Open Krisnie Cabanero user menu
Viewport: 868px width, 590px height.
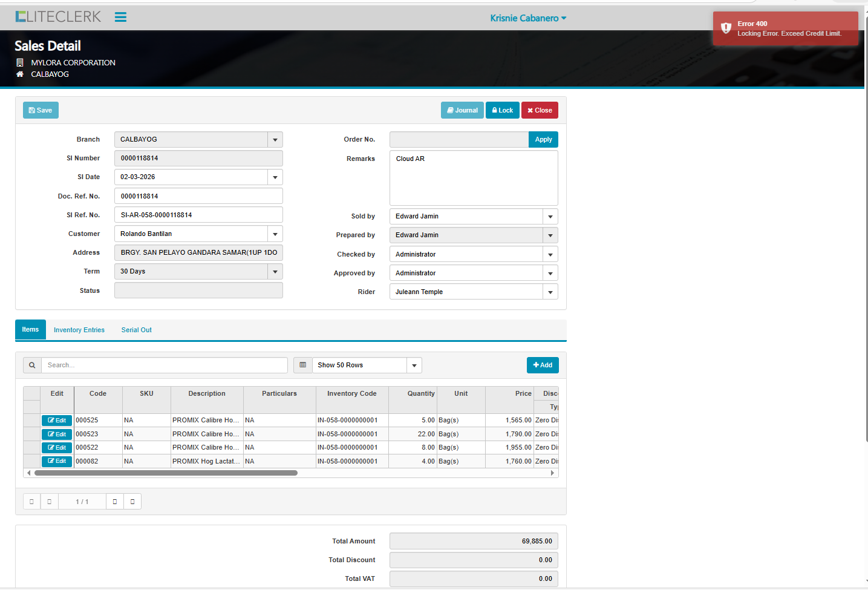(528, 18)
